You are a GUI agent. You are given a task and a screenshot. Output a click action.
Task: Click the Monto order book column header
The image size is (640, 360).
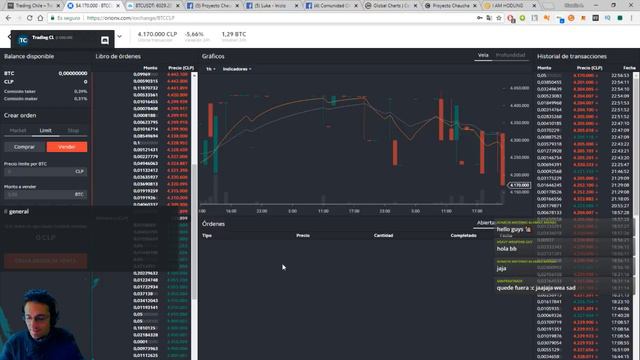tap(150, 68)
